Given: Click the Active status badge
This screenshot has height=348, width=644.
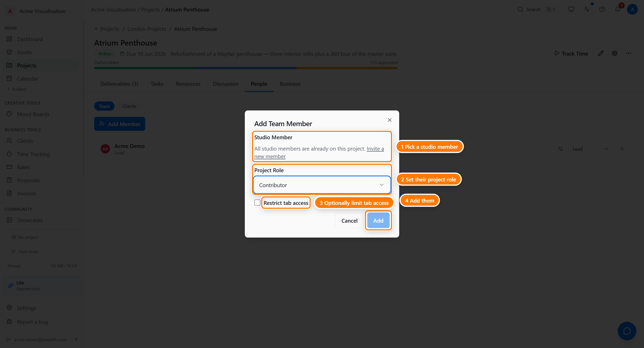Looking at the screenshot, I should 105,54.
